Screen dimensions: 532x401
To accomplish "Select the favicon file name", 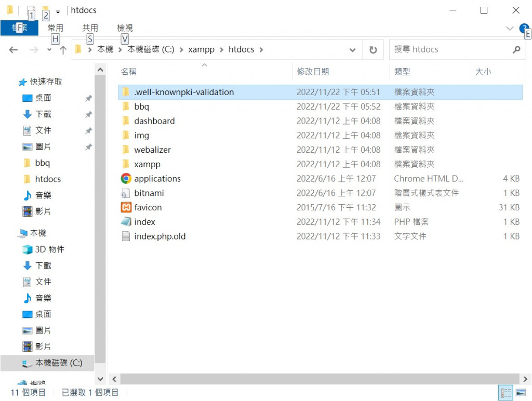I will (148, 207).
